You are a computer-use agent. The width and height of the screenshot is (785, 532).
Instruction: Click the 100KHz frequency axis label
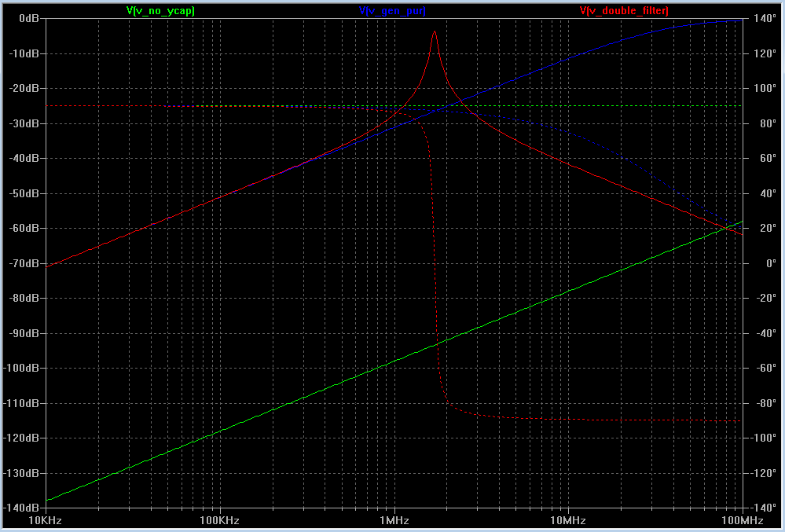tap(219, 521)
